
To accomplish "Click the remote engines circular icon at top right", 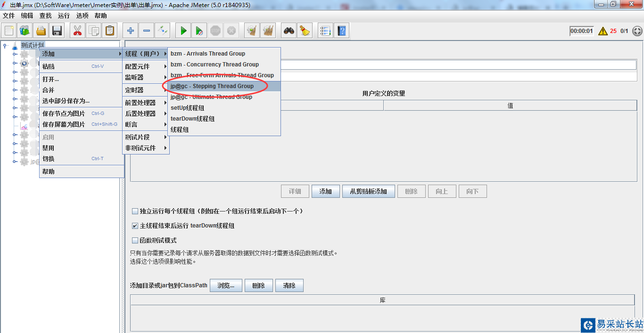I will (637, 31).
